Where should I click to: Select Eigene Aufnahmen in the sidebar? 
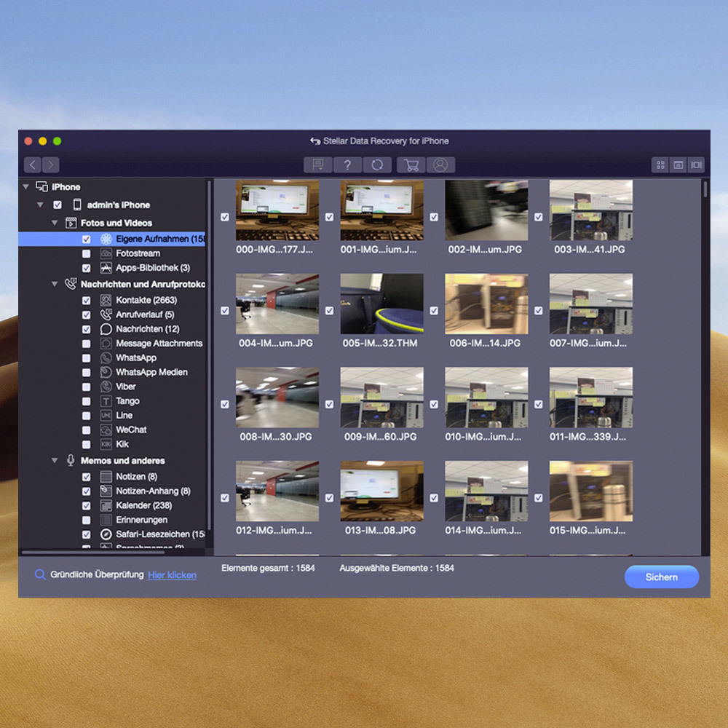[x=112, y=239]
